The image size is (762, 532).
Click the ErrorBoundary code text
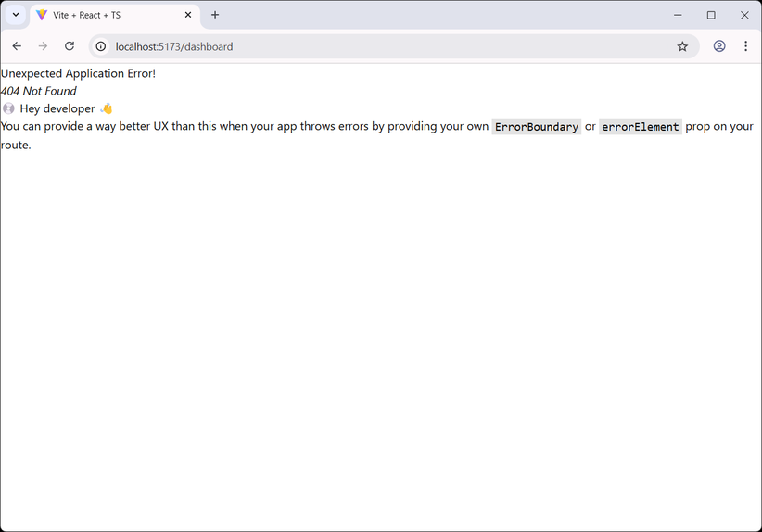[x=537, y=127]
